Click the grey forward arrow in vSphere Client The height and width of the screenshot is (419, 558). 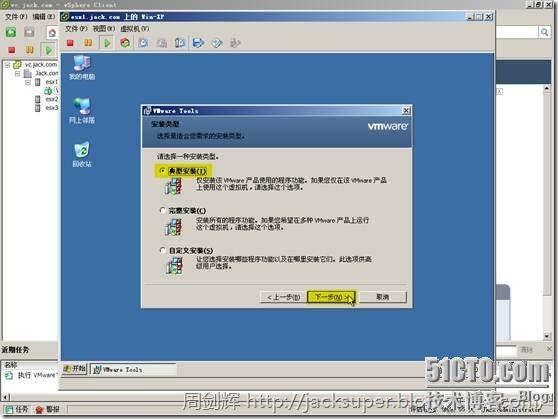(29, 33)
